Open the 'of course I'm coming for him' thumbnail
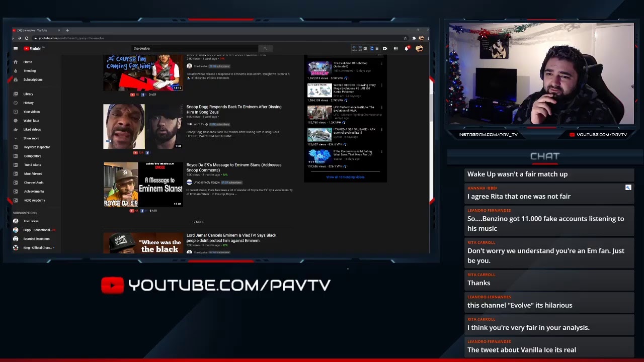This screenshot has height=362, width=644. [x=143, y=73]
